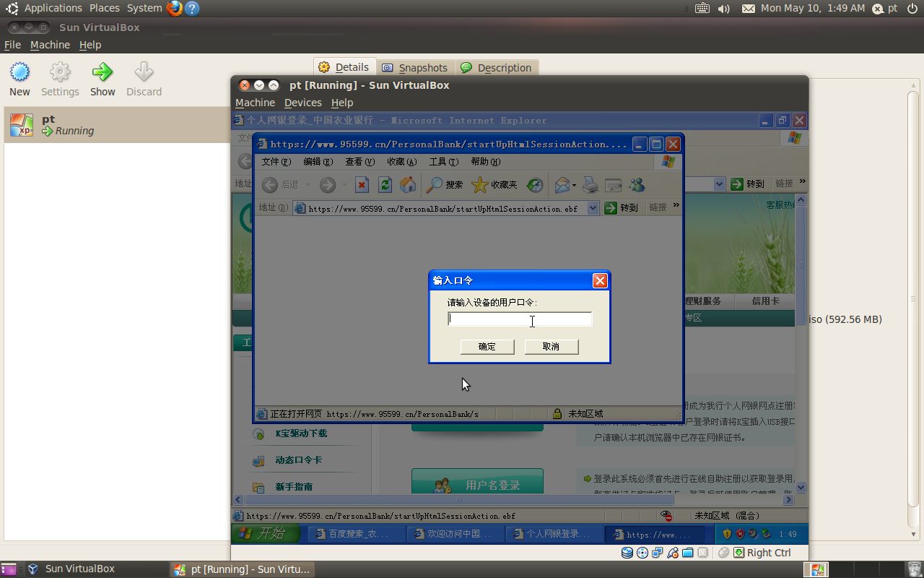Open 编辑(E) menu in front IE window
The width and height of the screenshot is (924, 578).
coord(318,162)
